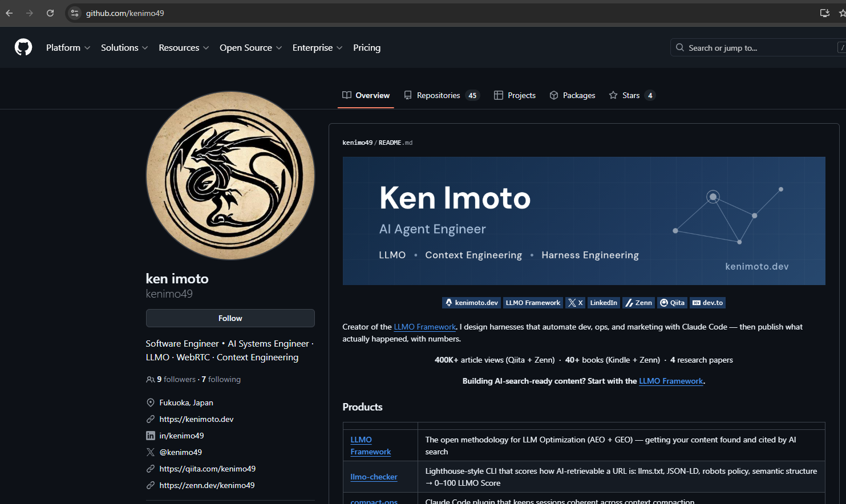
Task: Expand the Enterprise dropdown
Action: (x=317, y=48)
